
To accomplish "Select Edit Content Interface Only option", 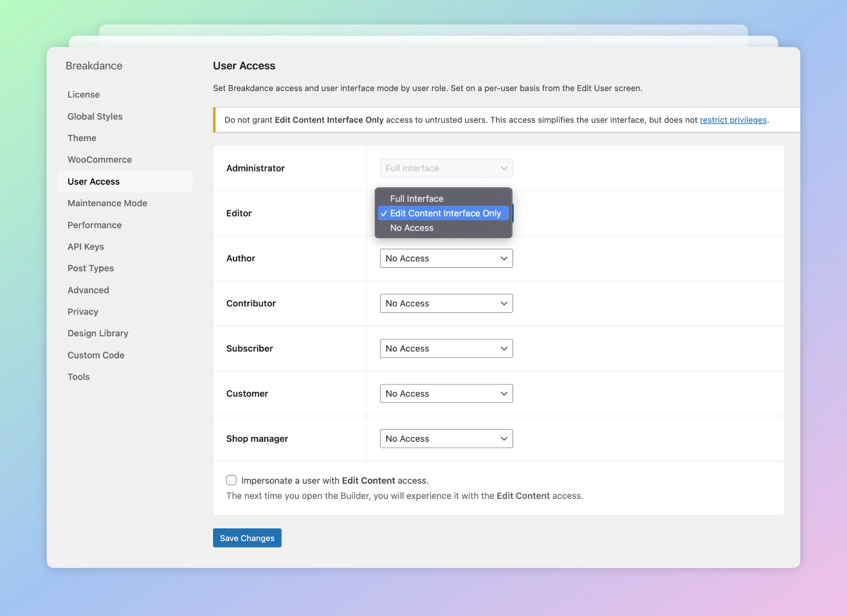I will pyautogui.click(x=445, y=214).
